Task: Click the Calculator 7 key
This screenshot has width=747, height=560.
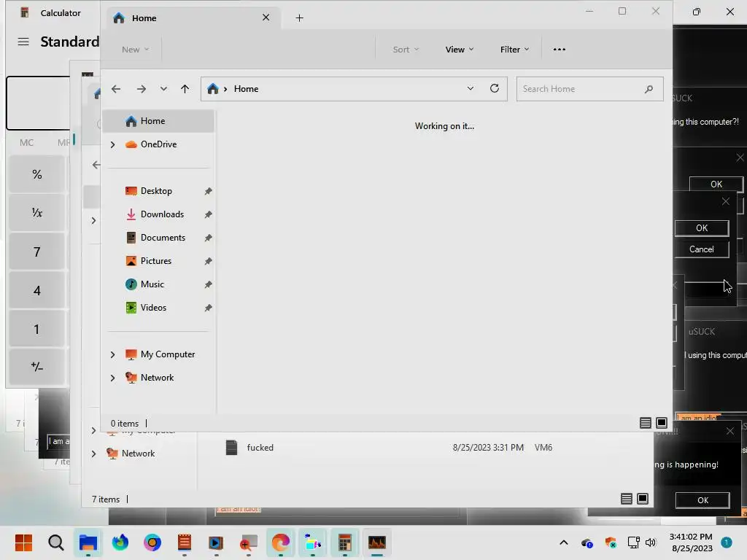Action: pos(36,252)
